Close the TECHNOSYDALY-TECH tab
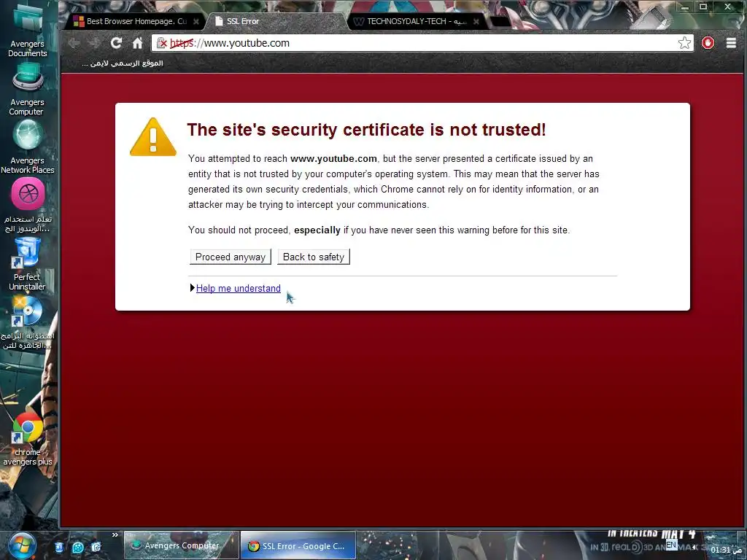Screen dimensions: 747x560 tap(476, 21)
